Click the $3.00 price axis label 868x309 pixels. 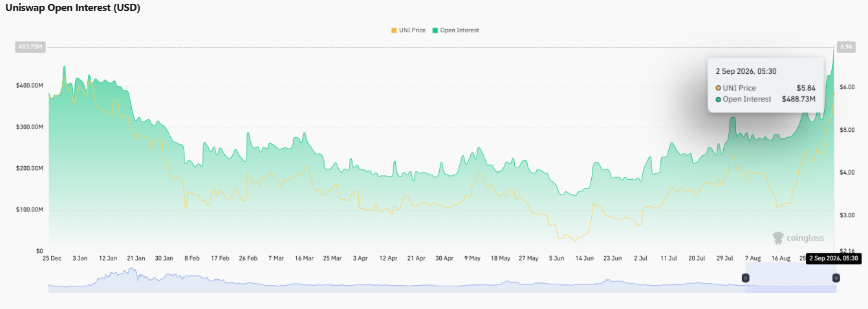pos(847,215)
